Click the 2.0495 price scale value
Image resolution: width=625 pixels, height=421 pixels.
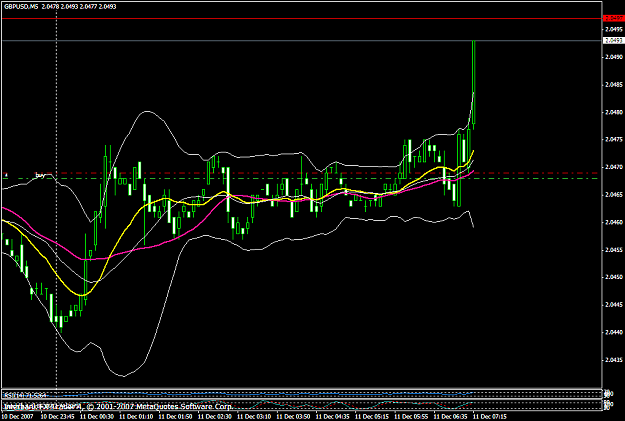click(614, 30)
